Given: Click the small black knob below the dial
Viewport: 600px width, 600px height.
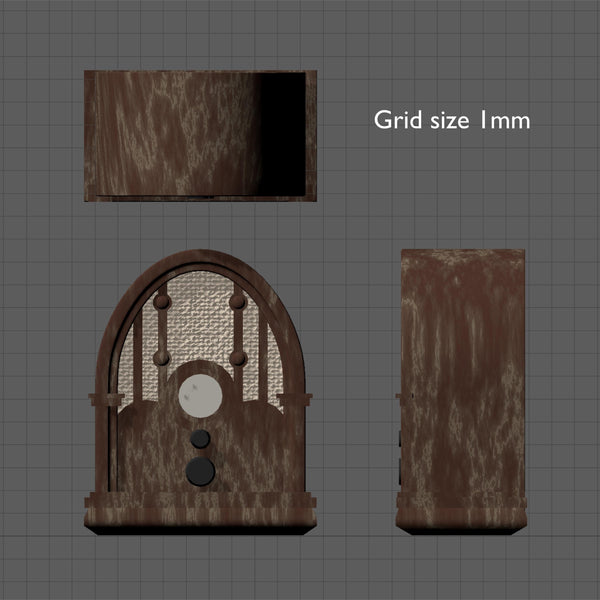Looking at the screenshot, I should 201,438.
